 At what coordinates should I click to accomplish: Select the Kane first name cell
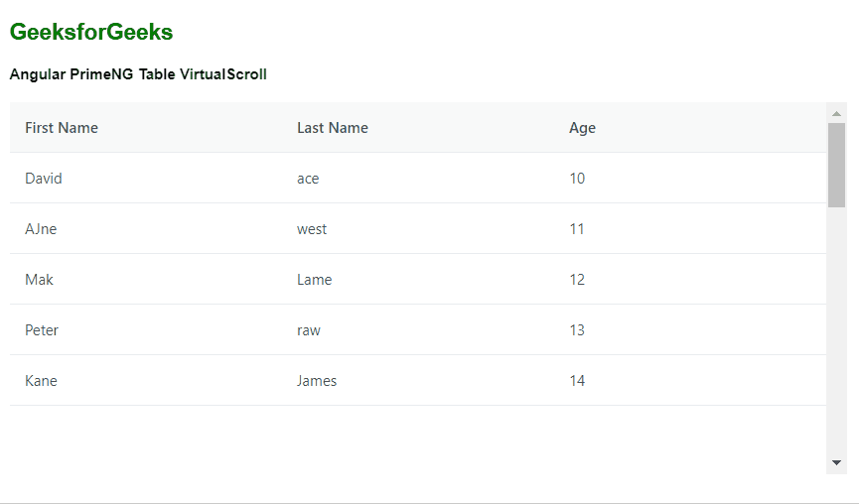tap(41, 381)
